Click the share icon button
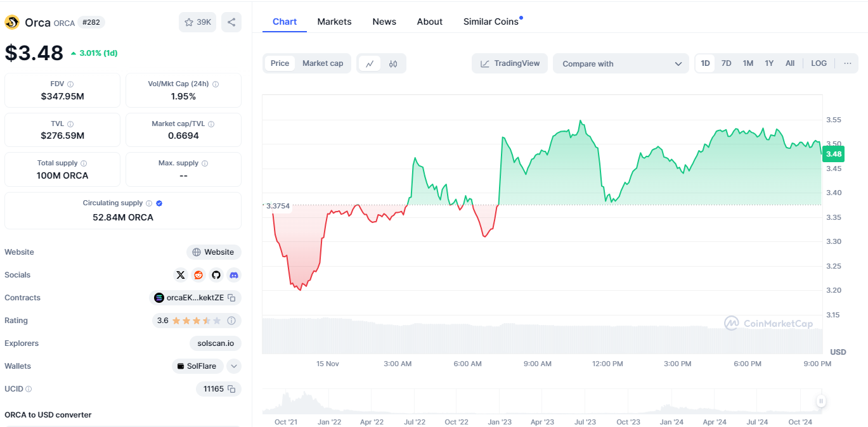 click(x=231, y=22)
